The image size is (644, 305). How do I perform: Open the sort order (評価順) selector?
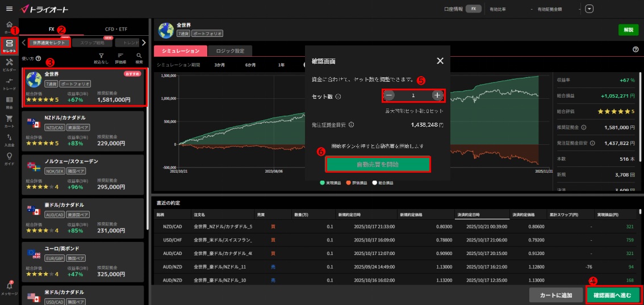coord(120,57)
